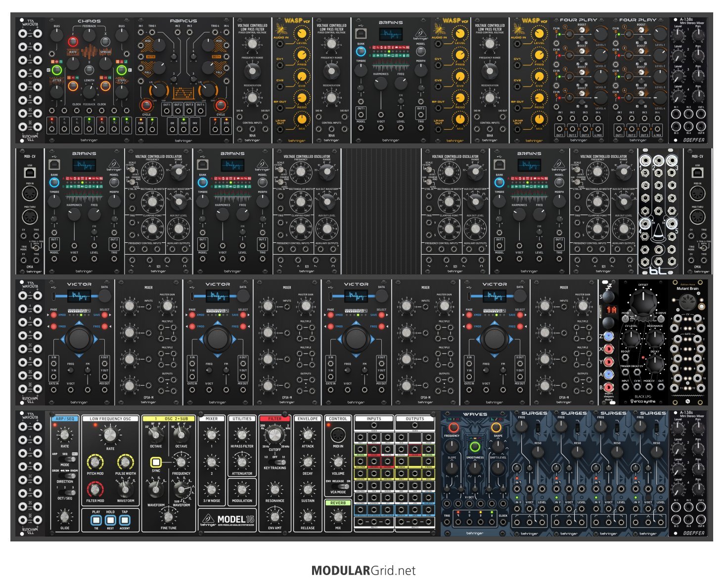This screenshot has width=728, height=581.
Task: Click the MODEL 15 title text
Action: pos(235,519)
